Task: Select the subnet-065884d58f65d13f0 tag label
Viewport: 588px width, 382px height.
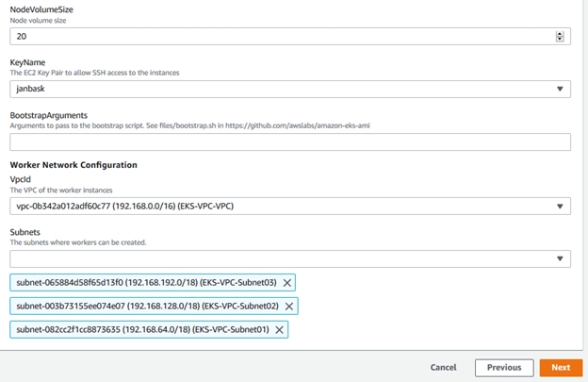Action: pos(146,282)
